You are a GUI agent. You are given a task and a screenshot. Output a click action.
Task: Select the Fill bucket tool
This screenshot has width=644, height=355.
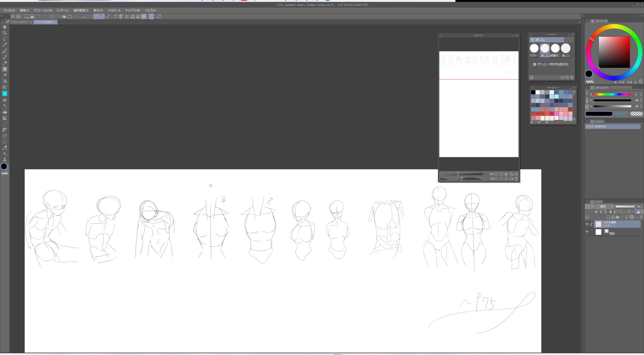[x=5, y=112]
